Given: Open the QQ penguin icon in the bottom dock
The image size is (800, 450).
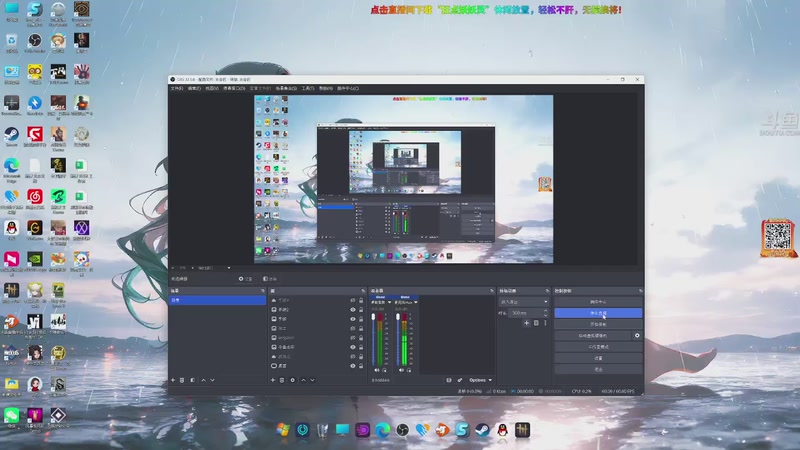Looking at the screenshot, I should click(x=503, y=430).
